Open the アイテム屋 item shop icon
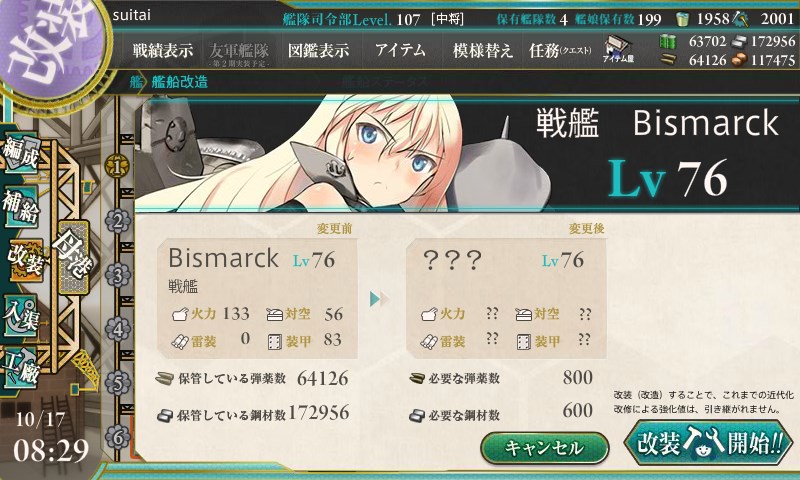Screen dimensions: 800x480 coord(618,49)
